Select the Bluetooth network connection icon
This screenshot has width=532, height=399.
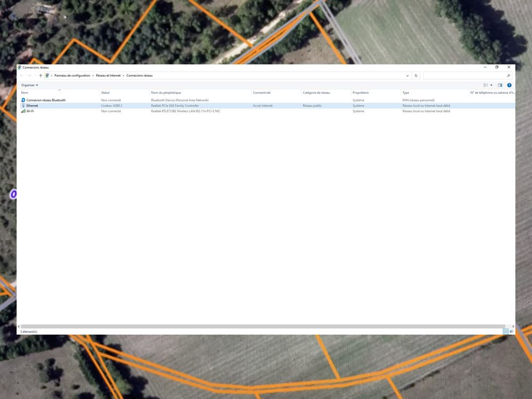(x=23, y=100)
